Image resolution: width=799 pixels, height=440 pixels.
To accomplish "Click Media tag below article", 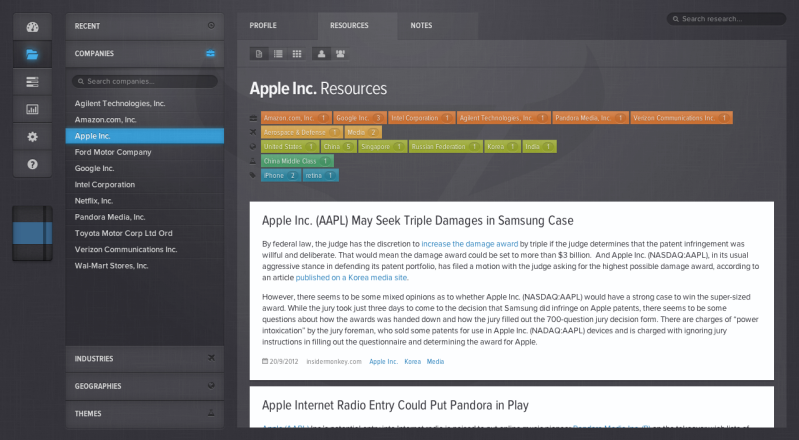I will tap(435, 361).
